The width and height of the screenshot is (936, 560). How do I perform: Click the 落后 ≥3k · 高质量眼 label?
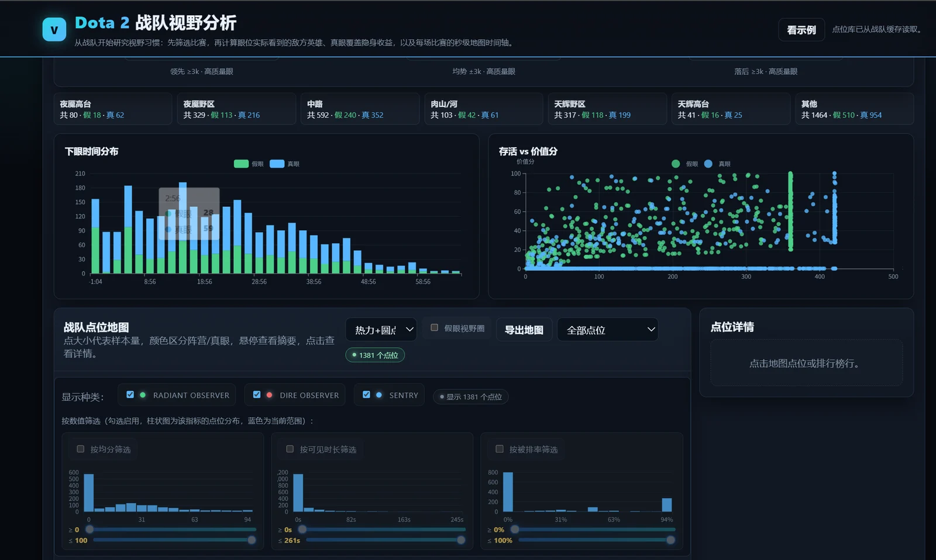coord(766,71)
